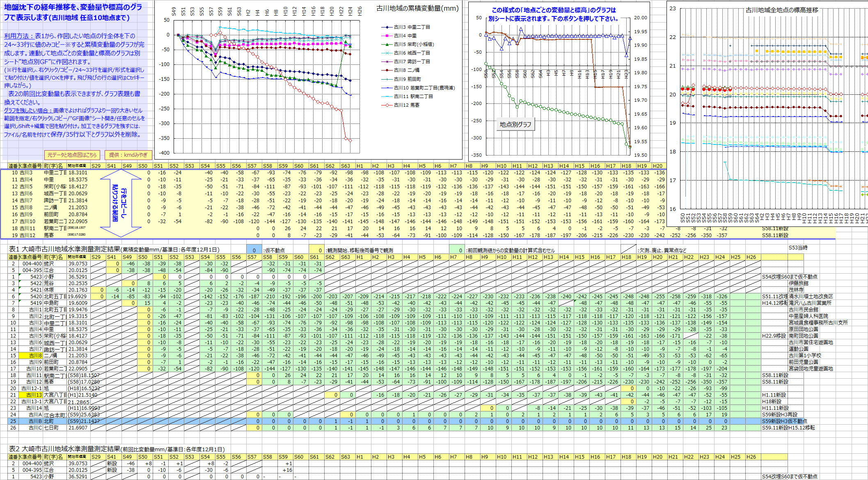Screen dimensions: 868x480
Task: Select cell 荒谷
Action: [55, 283]
